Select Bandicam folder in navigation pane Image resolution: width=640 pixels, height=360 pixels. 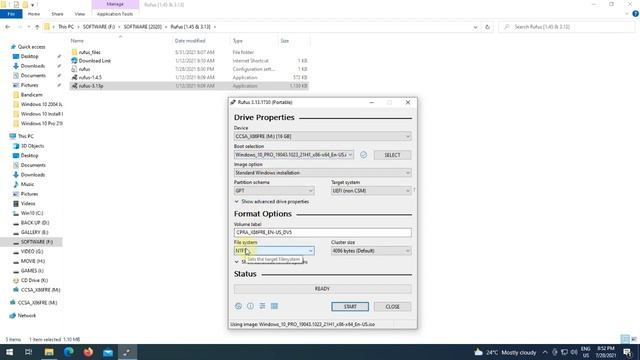tap(31, 95)
